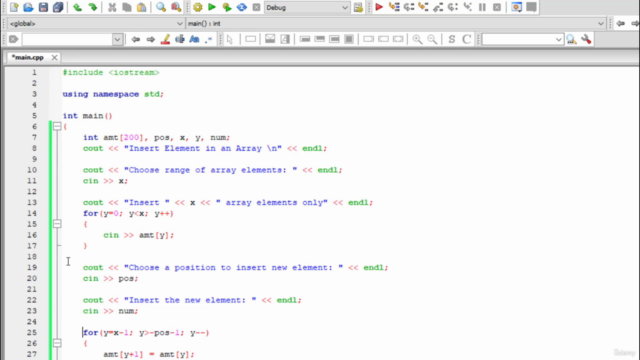Rebuild the project with the blue arrows icon
The image size is (640, 360).
point(242,7)
